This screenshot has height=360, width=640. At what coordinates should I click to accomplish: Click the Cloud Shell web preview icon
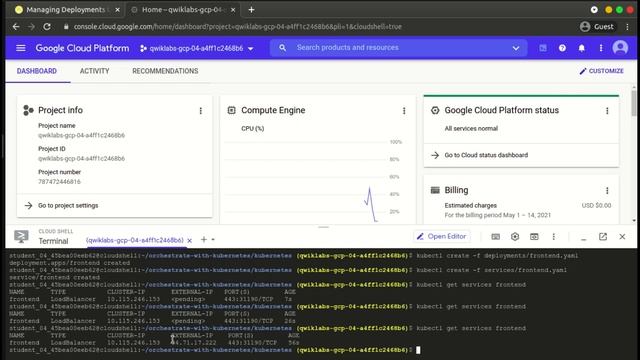tap(534, 237)
